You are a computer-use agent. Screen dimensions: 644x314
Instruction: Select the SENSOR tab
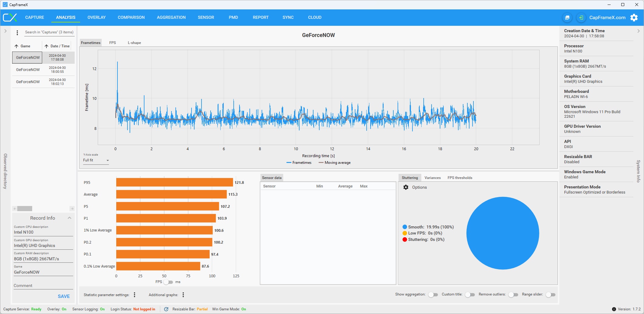[206, 18]
